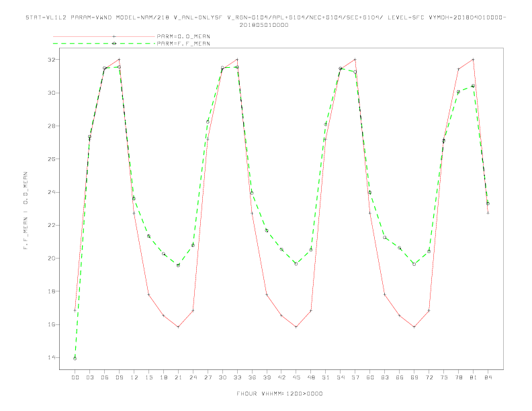The image size is (532, 411).
Task: Click x-axis forecast hour label 33
Action: 237,377
